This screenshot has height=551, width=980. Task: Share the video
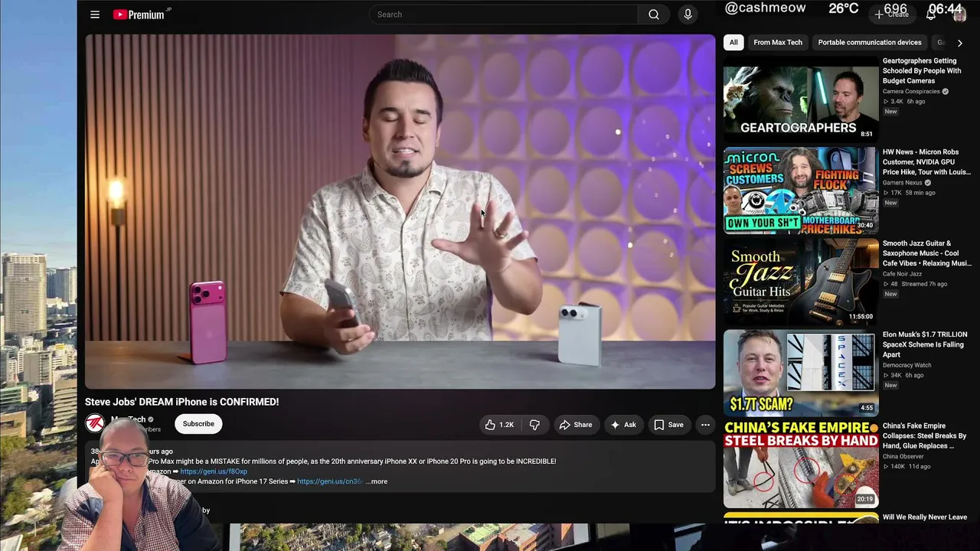pyautogui.click(x=575, y=425)
